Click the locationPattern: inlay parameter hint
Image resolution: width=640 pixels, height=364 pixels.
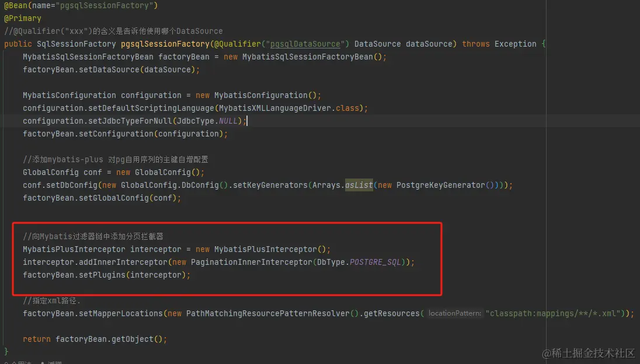pyautogui.click(x=455, y=313)
